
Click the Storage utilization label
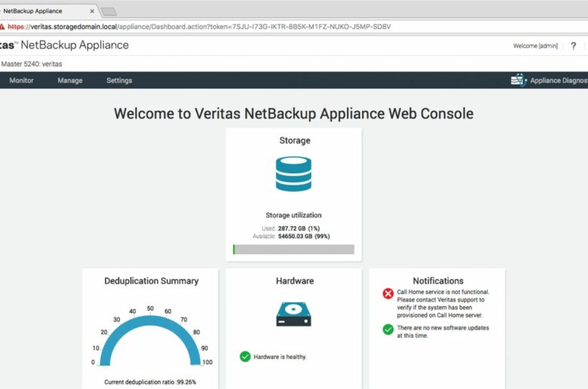[294, 215]
